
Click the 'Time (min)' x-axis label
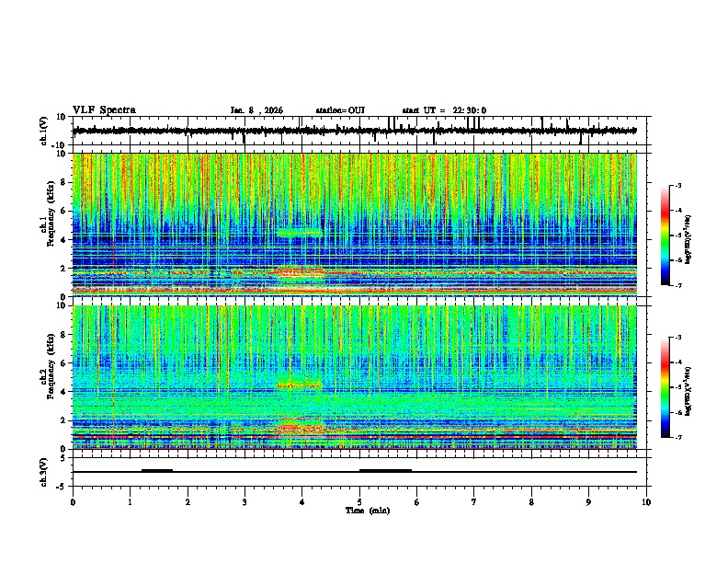pos(368,511)
